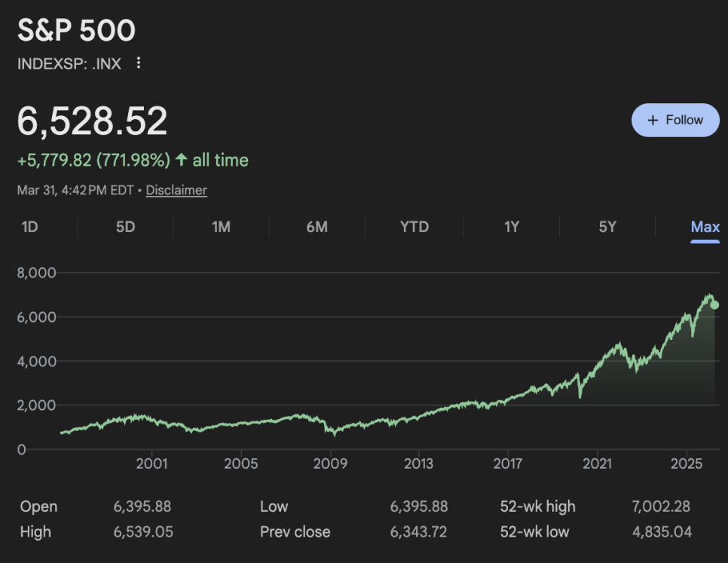Open the three-dot menu beside INDEXSP: .INX
The image size is (728, 563).
tap(138, 63)
